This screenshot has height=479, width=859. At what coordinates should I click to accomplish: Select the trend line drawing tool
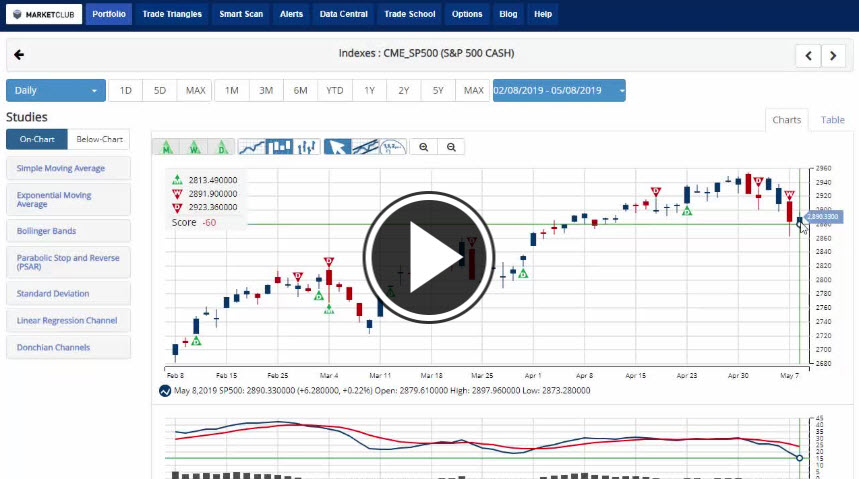365,147
